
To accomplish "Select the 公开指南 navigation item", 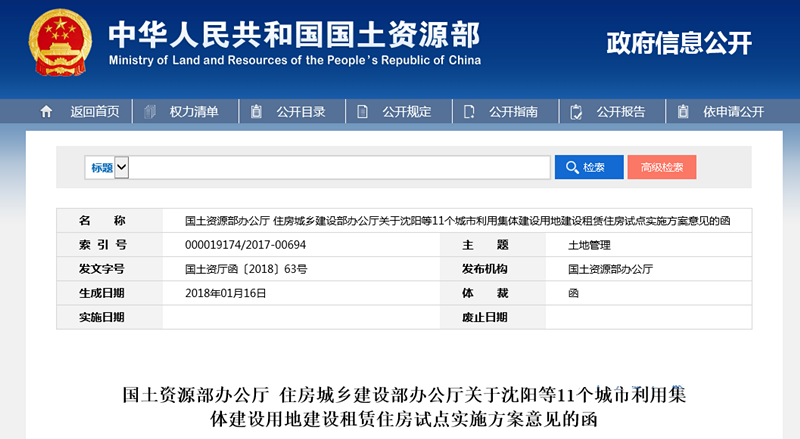I will tap(514, 112).
